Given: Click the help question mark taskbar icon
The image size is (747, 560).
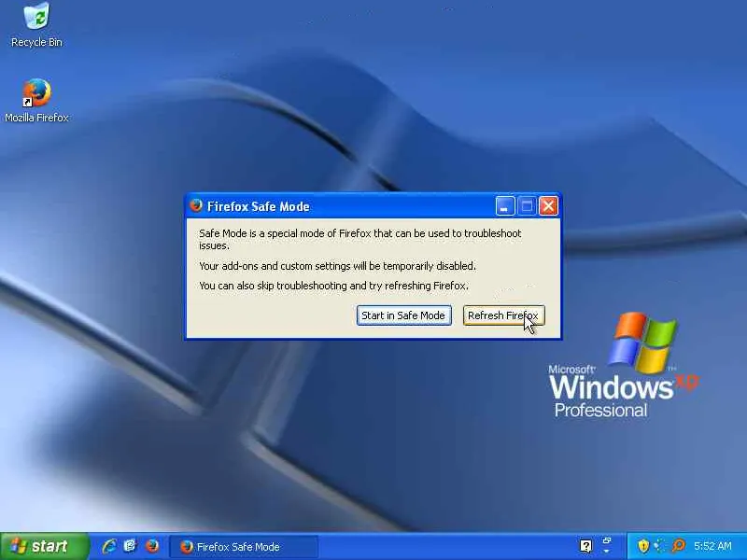Looking at the screenshot, I should [586, 546].
